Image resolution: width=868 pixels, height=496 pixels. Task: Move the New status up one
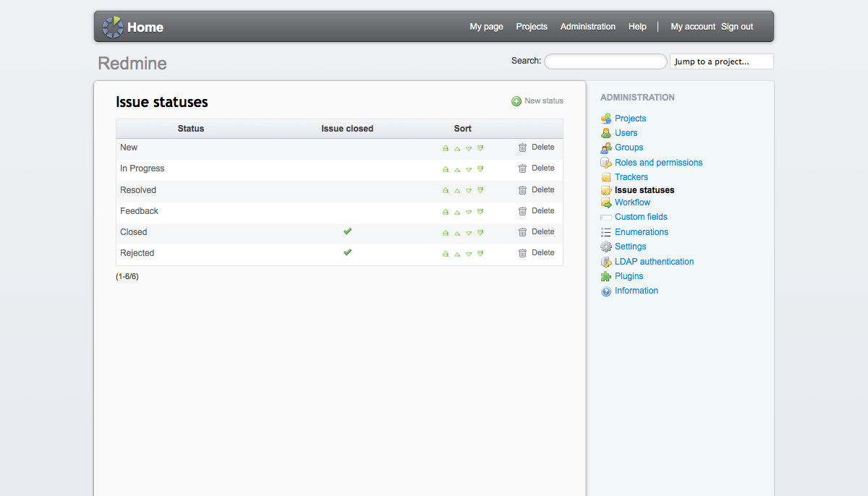point(457,148)
